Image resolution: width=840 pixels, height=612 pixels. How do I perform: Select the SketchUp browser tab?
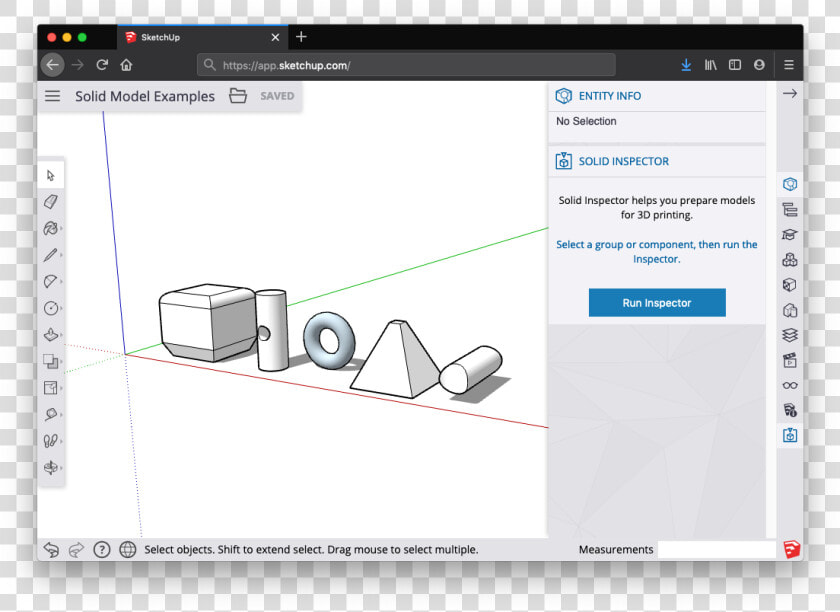(202, 37)
